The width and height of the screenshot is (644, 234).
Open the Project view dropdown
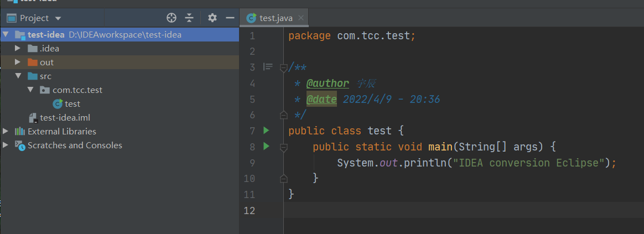pyautogui.click(x=58, y=18)
